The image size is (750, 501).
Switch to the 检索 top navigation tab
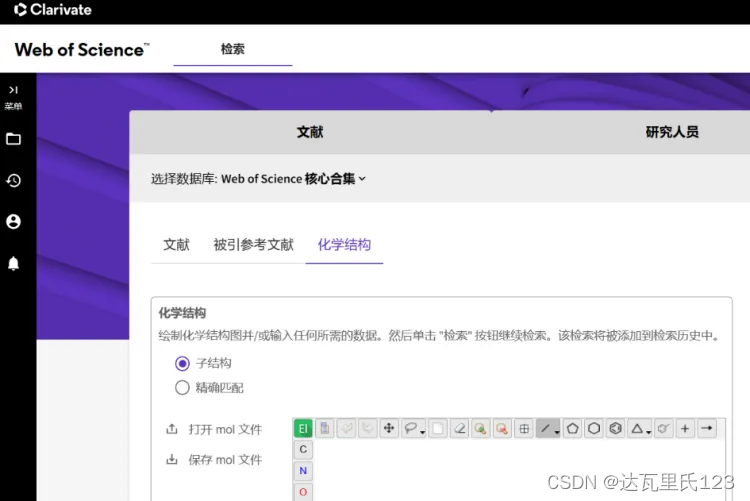(233, 49)
